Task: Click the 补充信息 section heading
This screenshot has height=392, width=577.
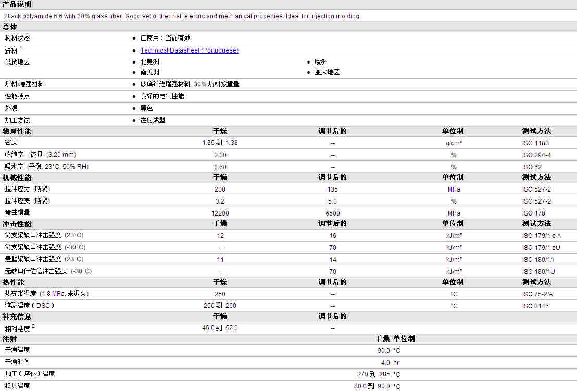Action: click(17, 317)
